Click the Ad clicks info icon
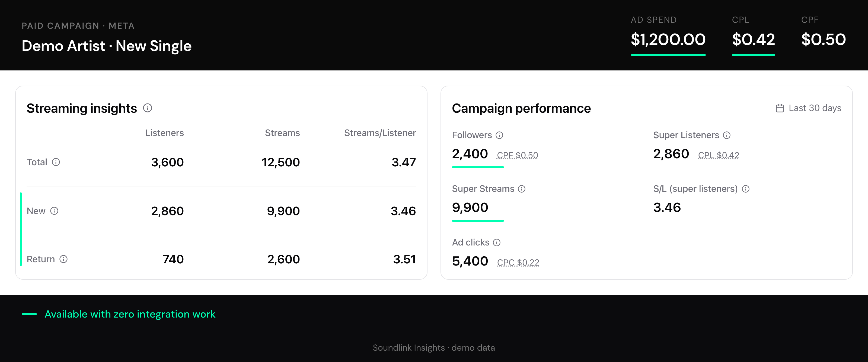Screen dimensions: 868x362 pos(497,243)
